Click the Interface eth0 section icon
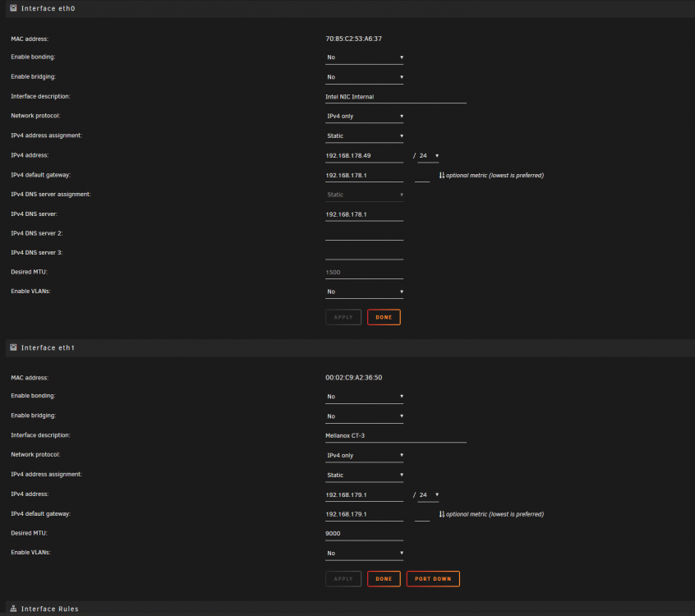 point(13,8)
